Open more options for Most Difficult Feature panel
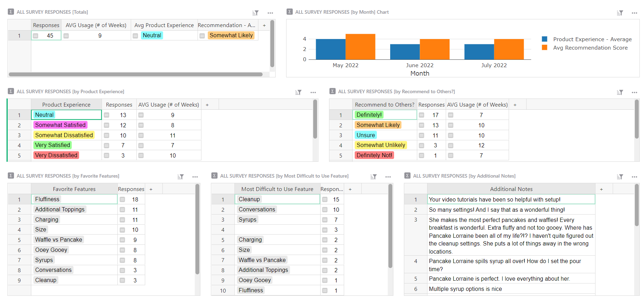644x300 pixels. click(x=388, y=177)
